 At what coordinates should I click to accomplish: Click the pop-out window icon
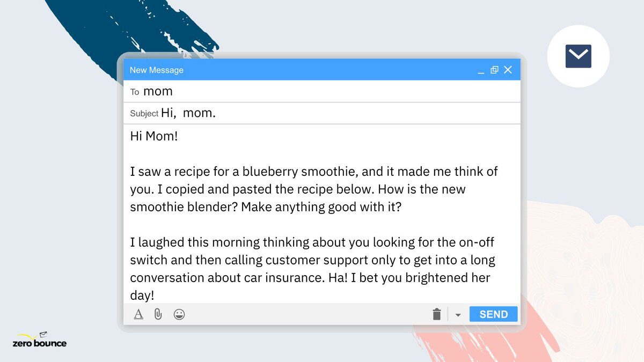click(x=494, y=69)
